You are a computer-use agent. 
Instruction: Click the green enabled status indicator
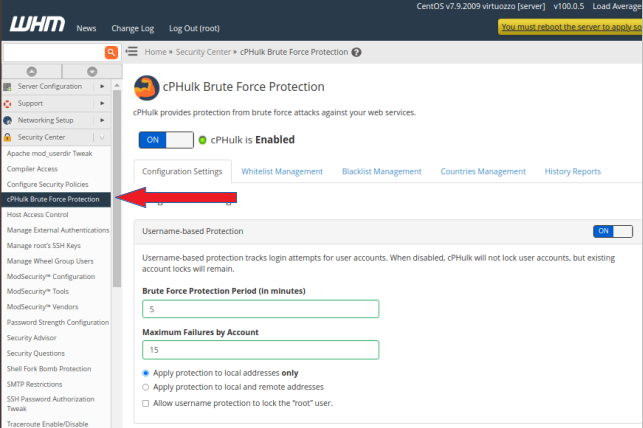(x=202, y=140)
